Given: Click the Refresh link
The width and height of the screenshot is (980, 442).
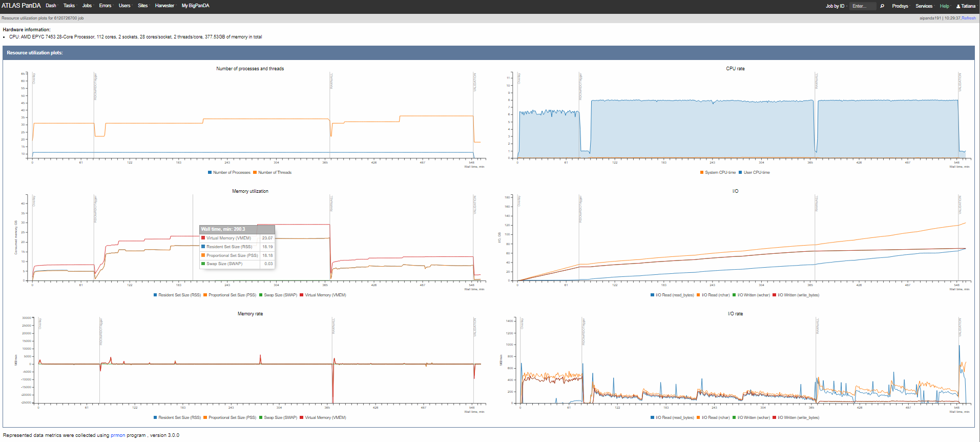Looking at the screenshot, I should tap(969, 18).
